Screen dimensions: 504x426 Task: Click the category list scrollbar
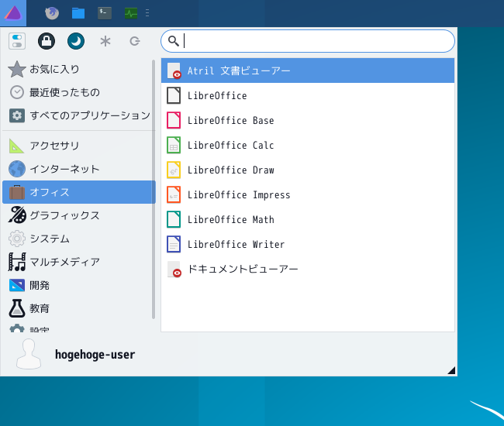(x=154, y=190)
